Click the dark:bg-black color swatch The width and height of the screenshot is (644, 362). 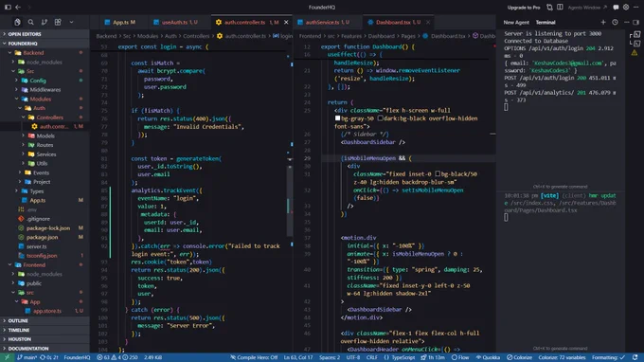(x=381, y=118)
